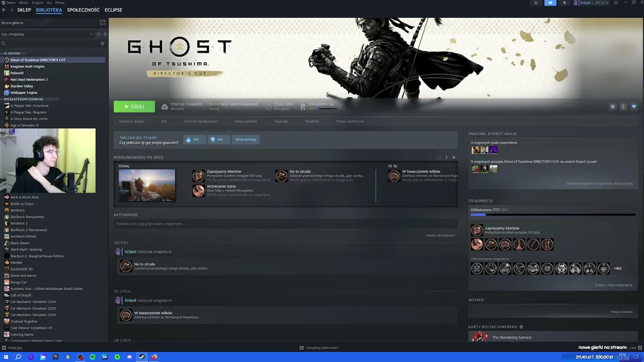Open 'Strona w sklepie' game link
The width and height of the screenshot is (644, 362).
click(x=132, y=121)
